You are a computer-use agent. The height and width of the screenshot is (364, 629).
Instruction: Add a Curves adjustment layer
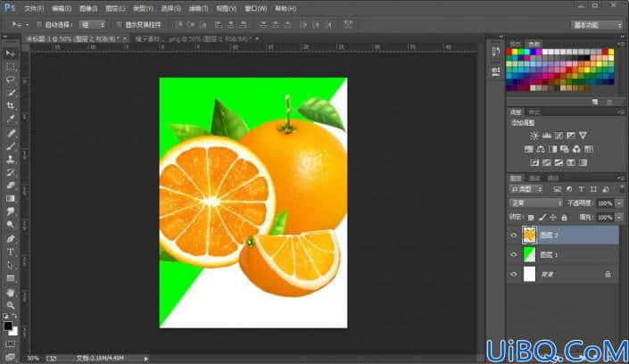(x=559, y=136)
